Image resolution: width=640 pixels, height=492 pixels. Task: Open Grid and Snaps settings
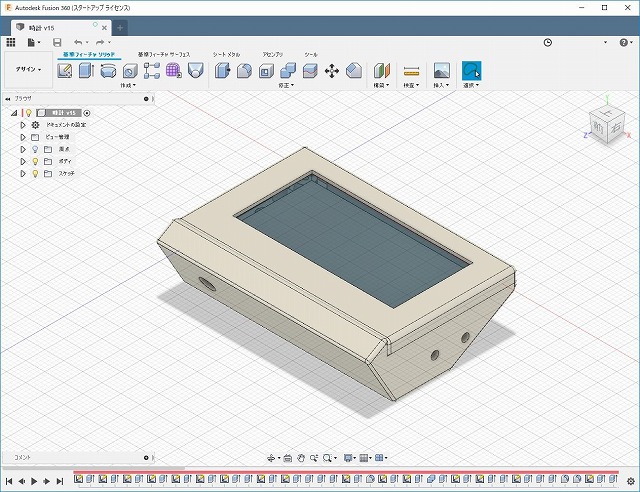364,458
